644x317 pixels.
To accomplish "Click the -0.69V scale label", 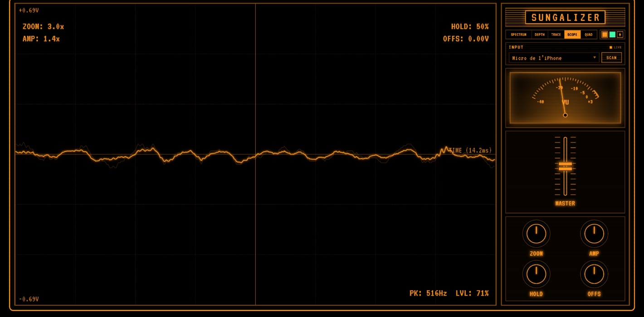I will coord(29,299).
